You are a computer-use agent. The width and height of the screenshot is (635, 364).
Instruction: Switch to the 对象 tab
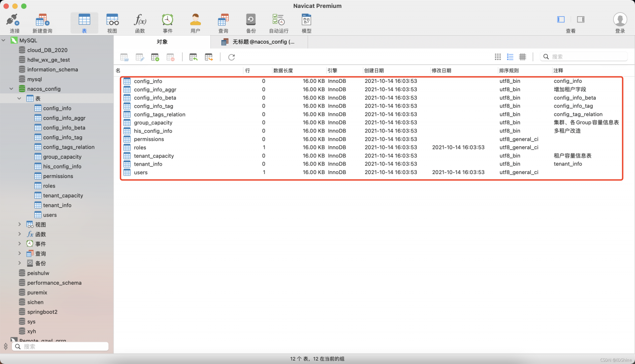coord(162,42)
